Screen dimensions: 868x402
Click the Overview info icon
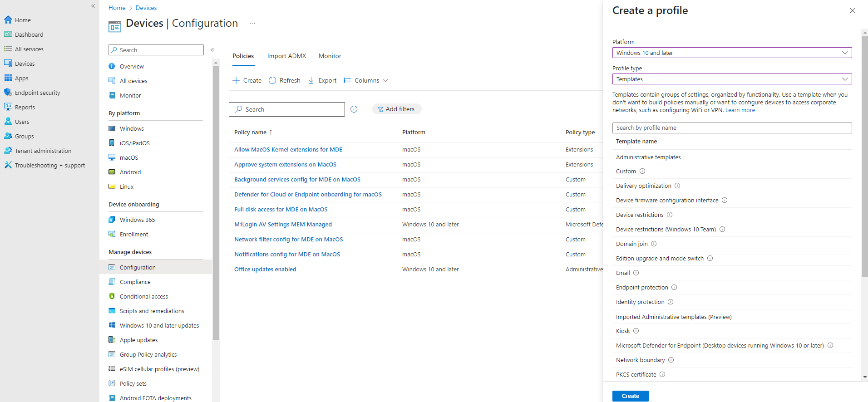coord(112,66)
